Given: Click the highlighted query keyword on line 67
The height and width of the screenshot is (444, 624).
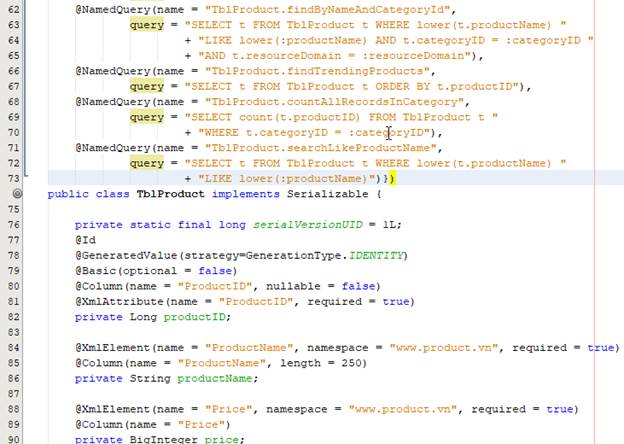Looking at the screenshot, I should [x=146, y=86].
